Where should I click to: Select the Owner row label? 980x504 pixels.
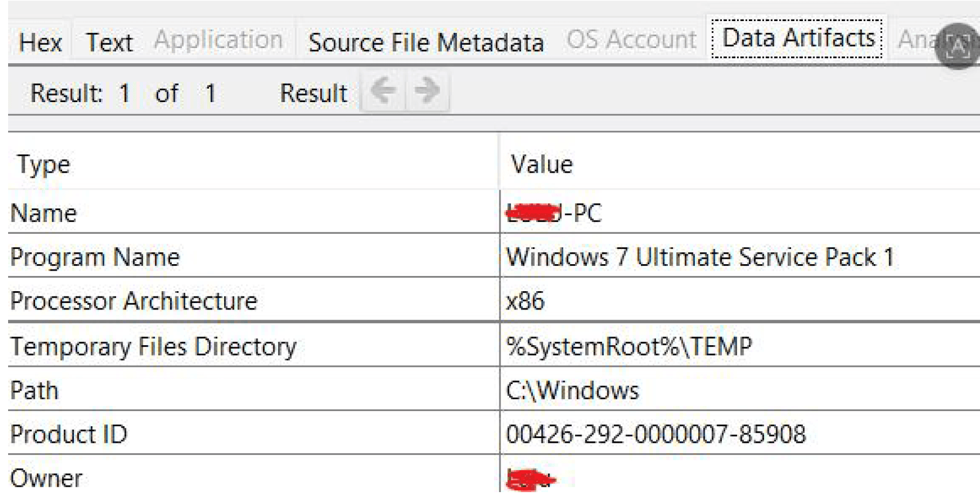(46, 478)
